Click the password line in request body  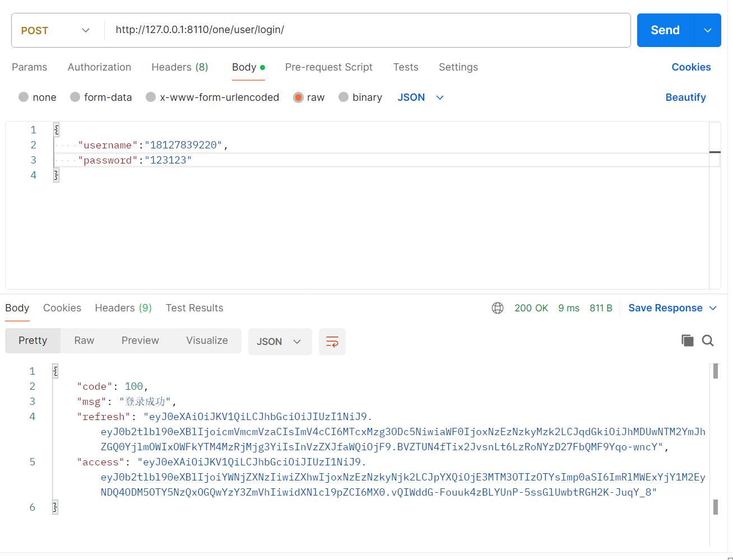coord(134,160)
